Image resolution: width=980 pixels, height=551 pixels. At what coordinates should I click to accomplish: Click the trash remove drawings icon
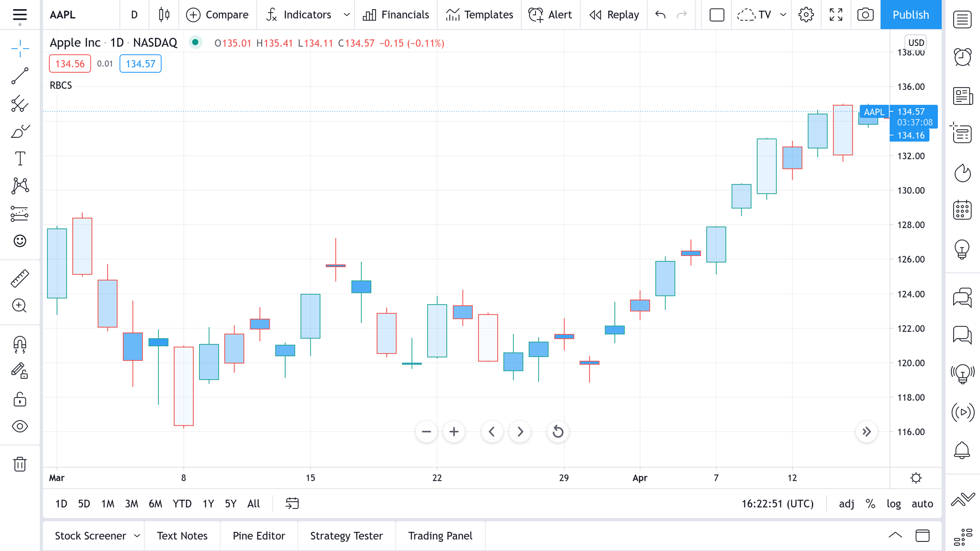[x=20, y=464]
